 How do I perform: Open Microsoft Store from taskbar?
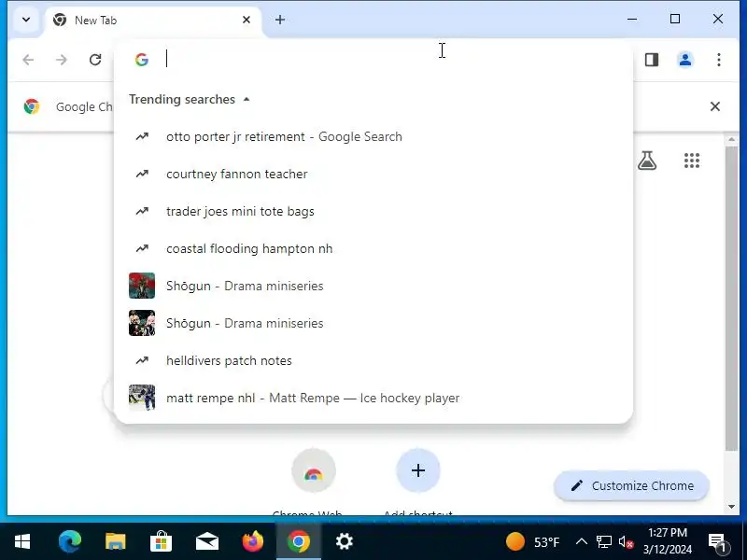(x=161, y=541)
